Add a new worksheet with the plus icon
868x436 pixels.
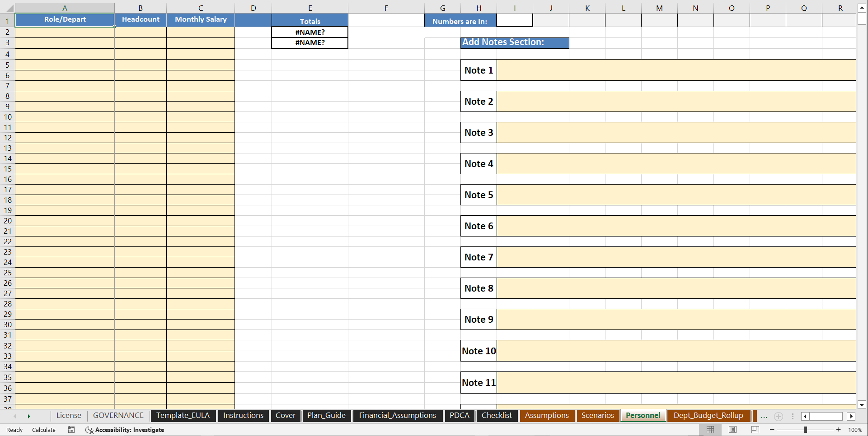click(778, 417)
